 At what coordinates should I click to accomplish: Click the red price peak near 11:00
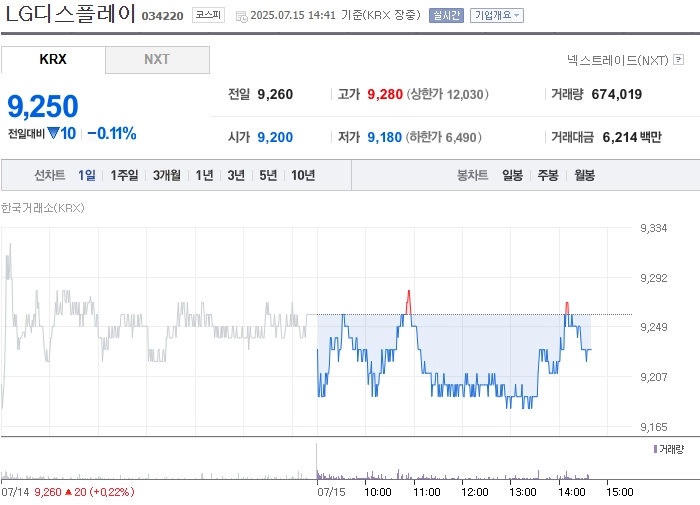click(x=408, y=302)
